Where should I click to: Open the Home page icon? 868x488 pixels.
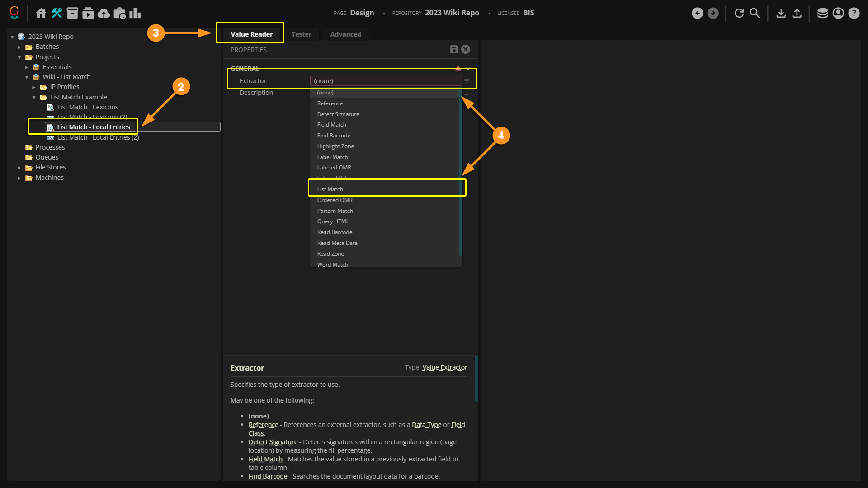(x=41, y=13)
